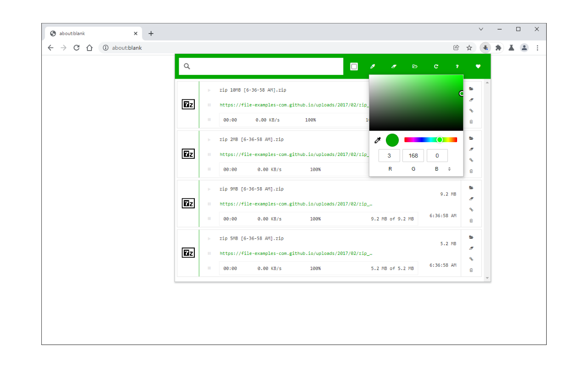Check the checkbox beside zip 2MB's URL
Screen dimensions: 588x368
[x=209, y=154]
